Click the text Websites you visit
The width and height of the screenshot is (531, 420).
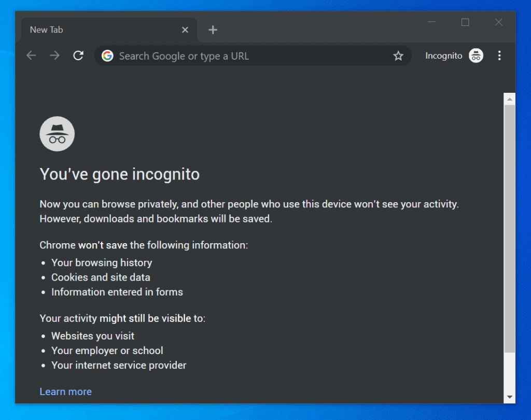pos(93,336)
